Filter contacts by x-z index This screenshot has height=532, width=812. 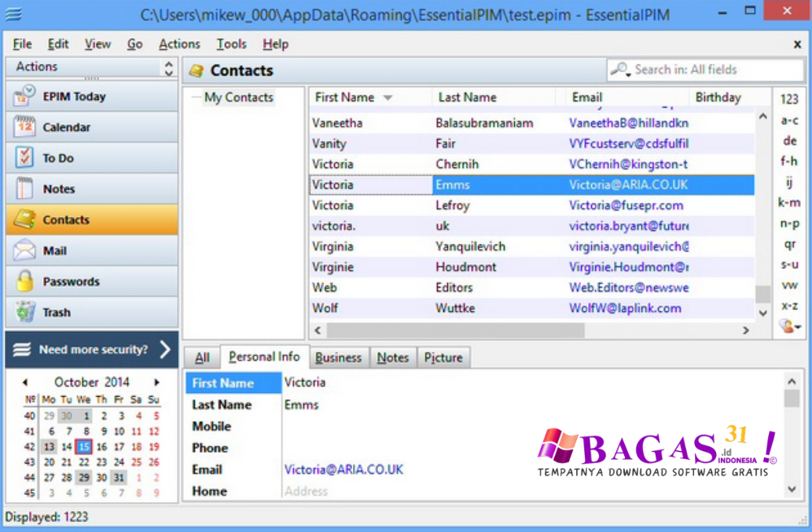point(789,306)
